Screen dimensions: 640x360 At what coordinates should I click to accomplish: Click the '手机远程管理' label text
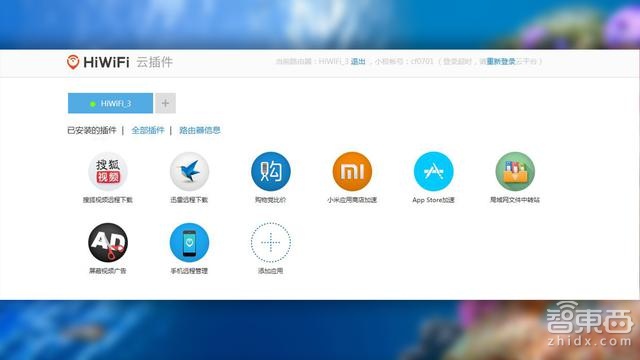[189, 271]
